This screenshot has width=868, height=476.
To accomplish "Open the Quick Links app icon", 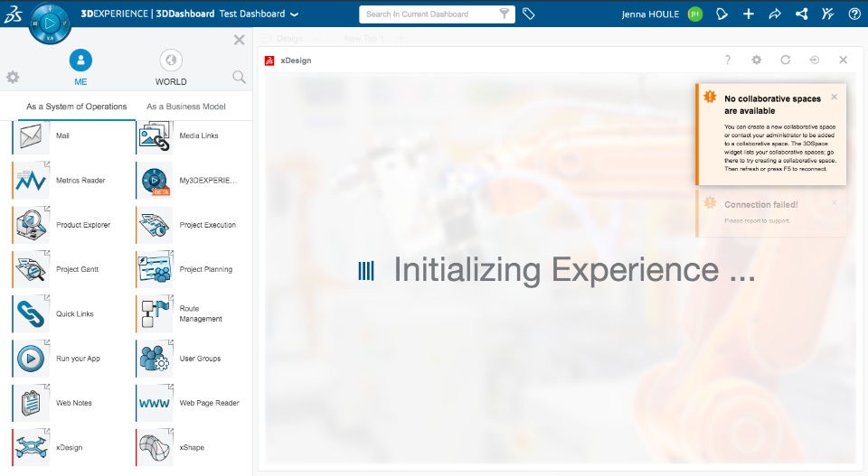I will click(31, 314).
